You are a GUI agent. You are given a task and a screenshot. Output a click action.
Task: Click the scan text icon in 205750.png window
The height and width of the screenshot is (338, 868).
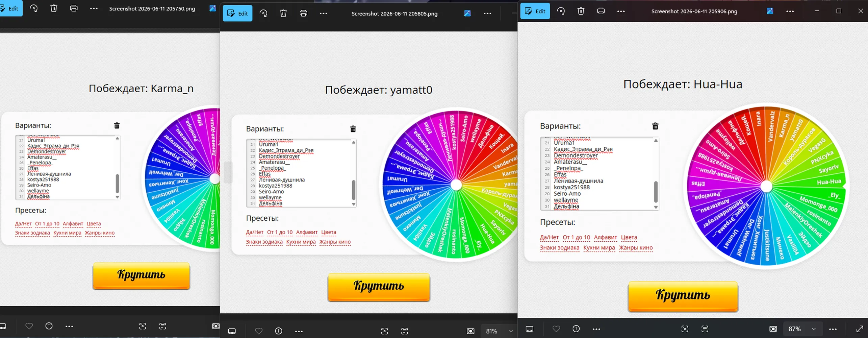[x=162, y=326]
